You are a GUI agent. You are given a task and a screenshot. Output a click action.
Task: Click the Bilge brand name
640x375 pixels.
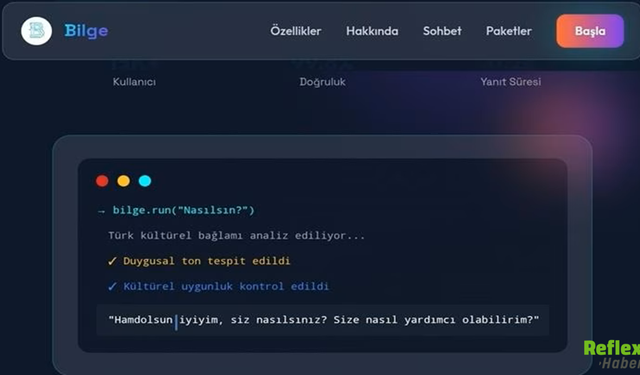pyautogui.click(x=86, y=31)
